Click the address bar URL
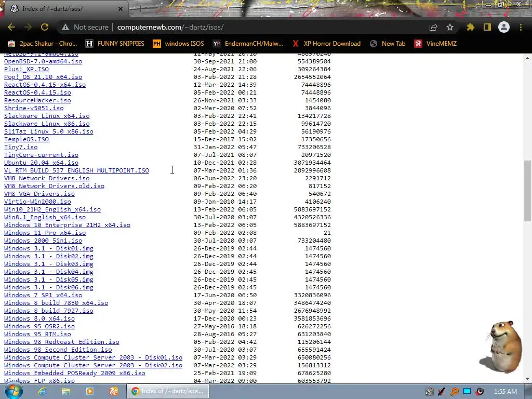The width and height of the screenshot is (532, 399). tap(170, 27)
